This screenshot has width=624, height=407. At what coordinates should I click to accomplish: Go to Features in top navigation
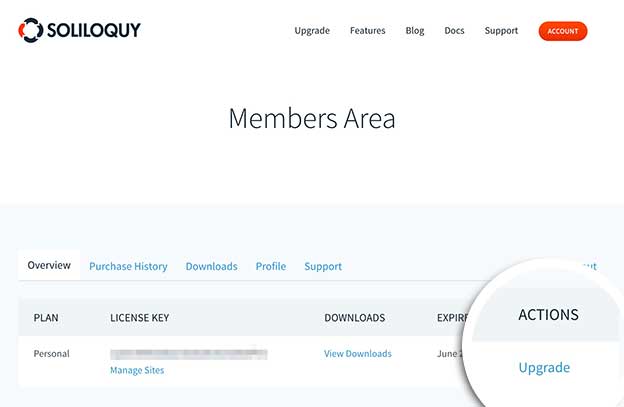(367, 31)
